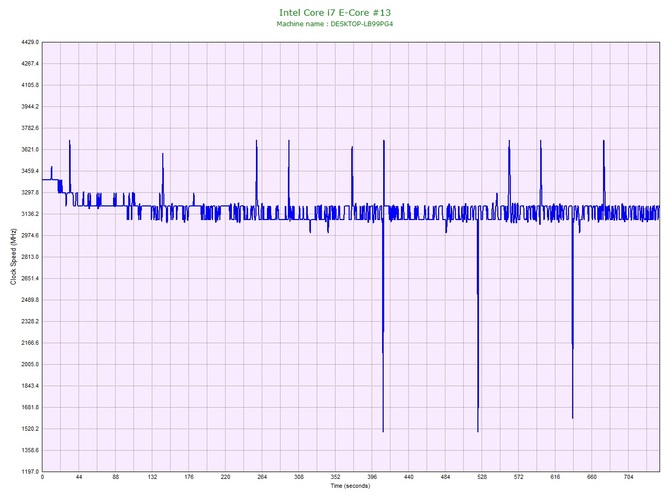Click the 352 time axis tick label
This screenshot has height=503, width=670.
[336, 477]
